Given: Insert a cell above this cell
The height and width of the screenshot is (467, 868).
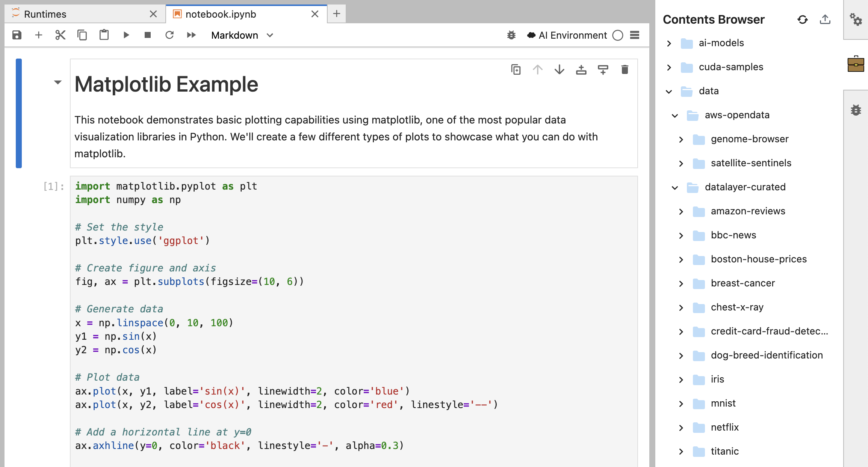Looking at the screenshot, I should click(x=581, y=69).
